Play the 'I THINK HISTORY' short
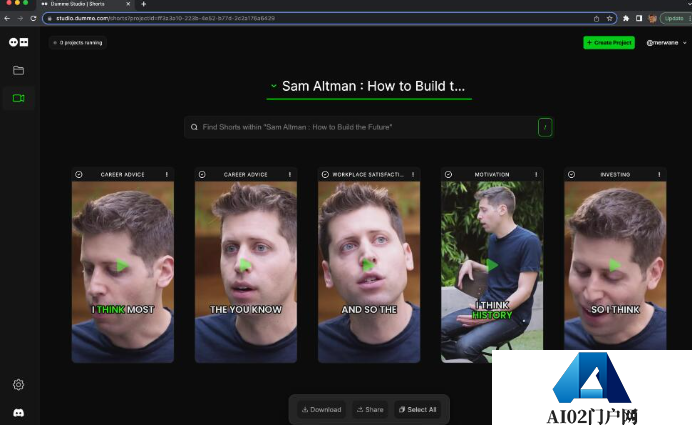This screenshot has width=692, height=425. [x=492, y=265]
